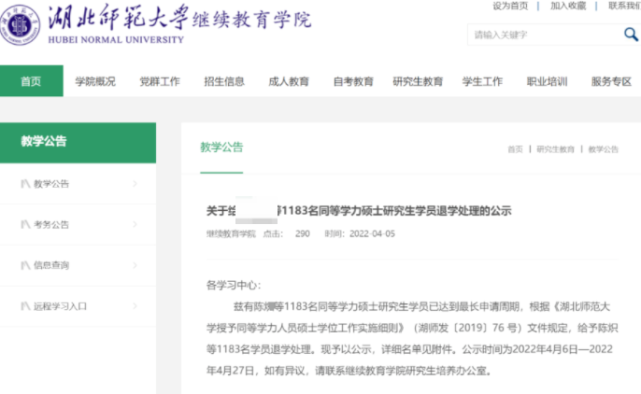Click the 继续教育学院 source label
641x394 pixels.
pos(231,234)
